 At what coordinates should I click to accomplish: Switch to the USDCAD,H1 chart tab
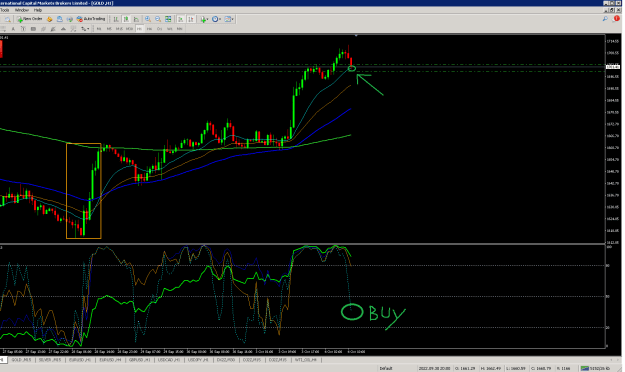coord(169,360)
